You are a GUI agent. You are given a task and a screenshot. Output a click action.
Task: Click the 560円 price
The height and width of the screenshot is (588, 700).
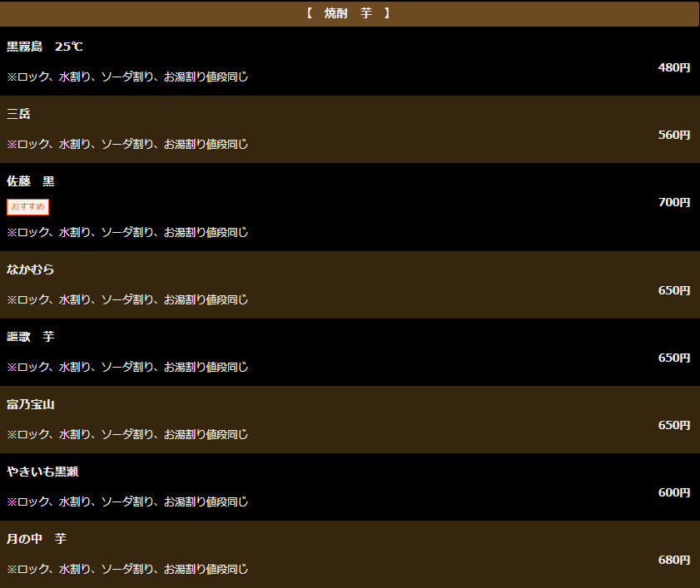click(674, 136)
